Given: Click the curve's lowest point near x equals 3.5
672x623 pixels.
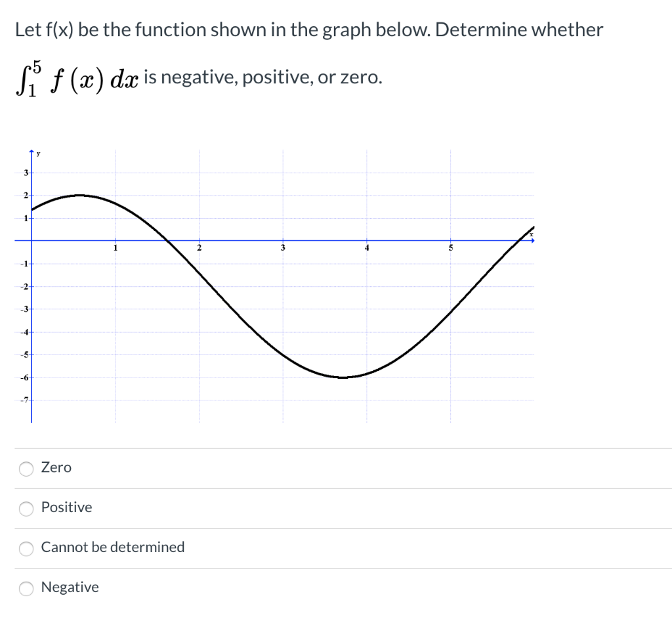Looking at the screenshot, I should (342, 377).
